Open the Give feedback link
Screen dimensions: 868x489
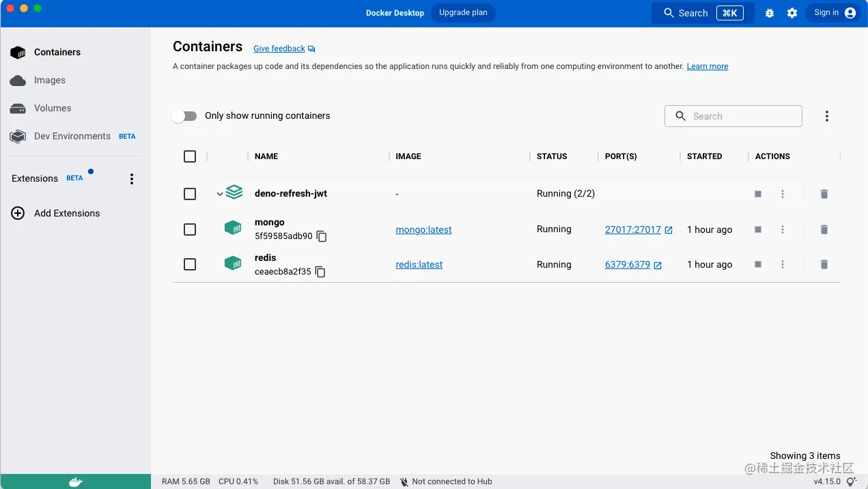(x=284, y=48)
